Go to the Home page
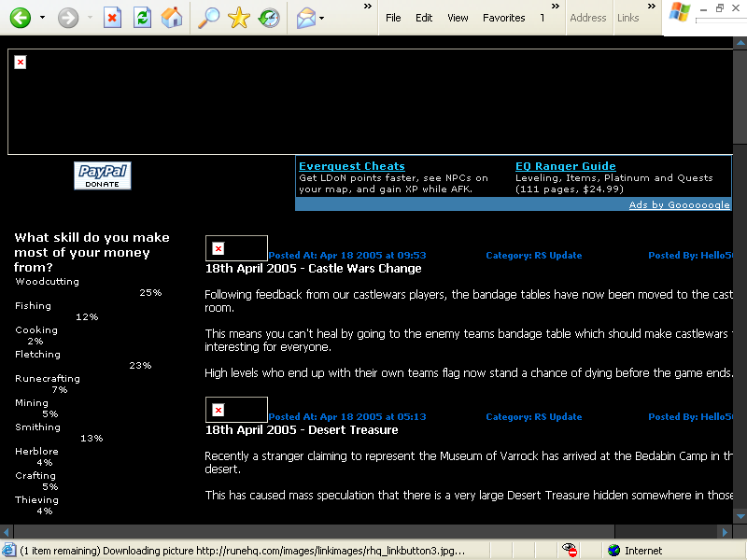Viewport: 747px width, 560px height. coord(172,18)
